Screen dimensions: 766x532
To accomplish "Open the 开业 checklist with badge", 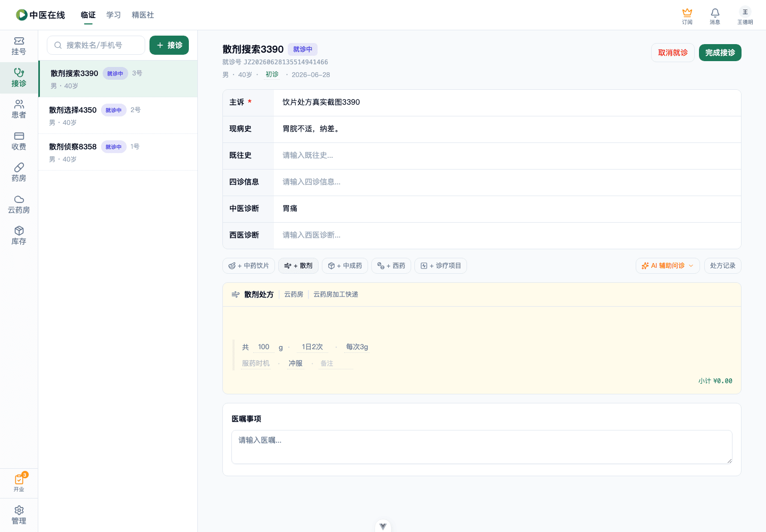I will click(19, 483).
